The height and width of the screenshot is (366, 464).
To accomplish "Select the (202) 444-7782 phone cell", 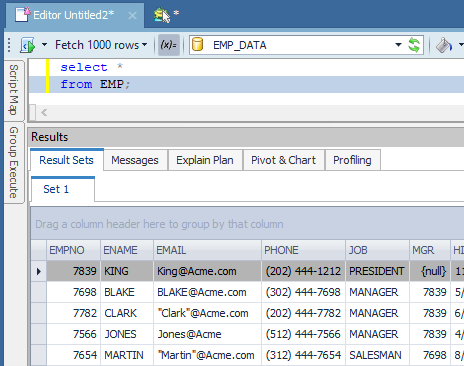I will point(303,313).
